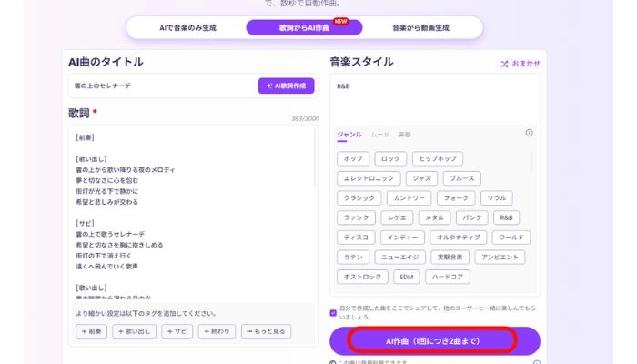This screenshot has height=364, width=637.
Task: Pick the パンク genre tag
Action: [x=471, y=217]
